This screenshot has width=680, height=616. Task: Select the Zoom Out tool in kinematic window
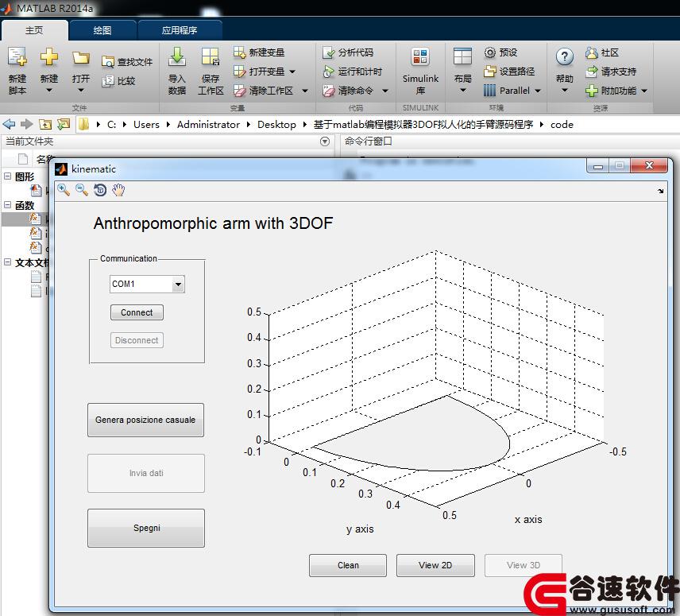tap(82, 190)
